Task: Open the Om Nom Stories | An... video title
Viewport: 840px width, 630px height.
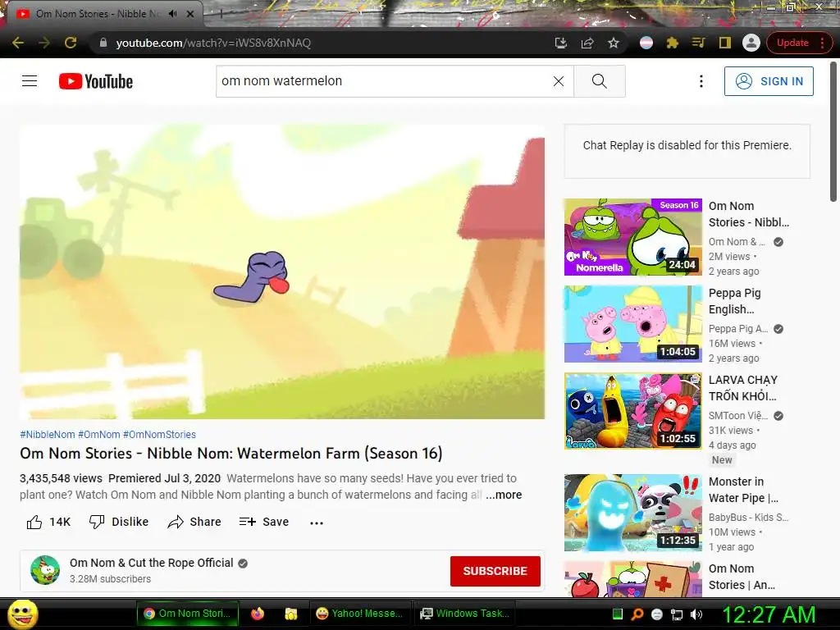Action: coord(742,577)
